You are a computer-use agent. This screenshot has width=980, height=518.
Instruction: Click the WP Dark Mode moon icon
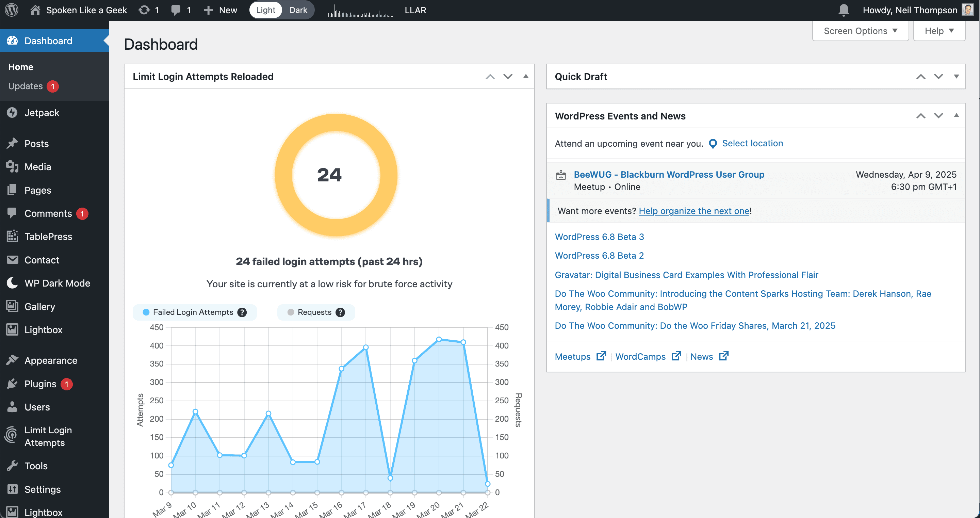12,283
